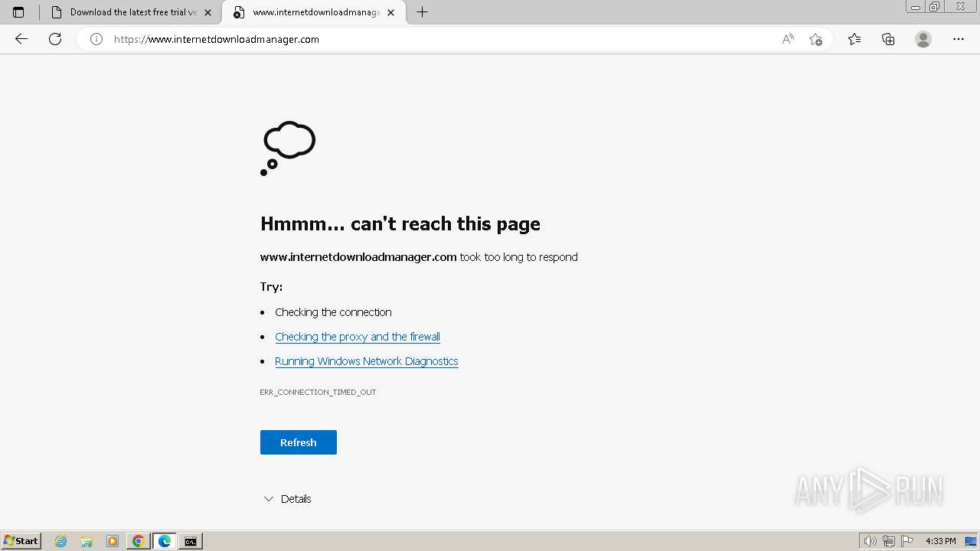The image size is (980, 551).
Task: Open the Action Center flag icon
Action: tap(907, 541)
